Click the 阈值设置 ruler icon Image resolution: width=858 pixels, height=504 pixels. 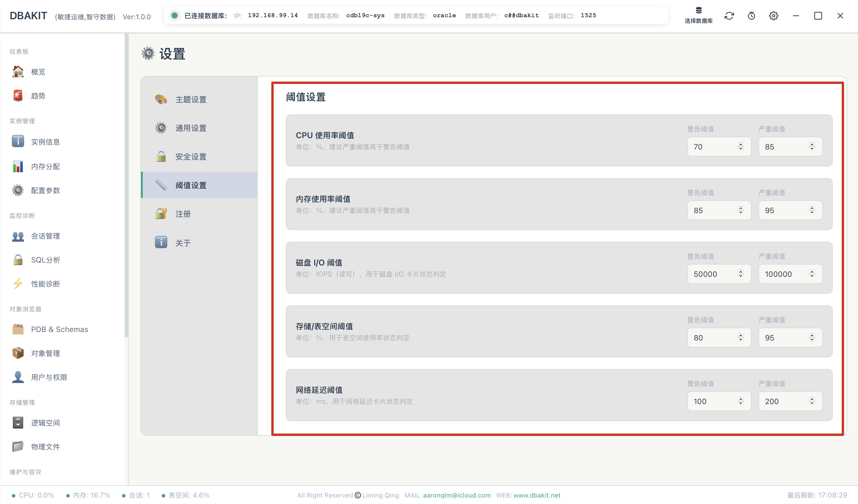tap(161, 185)
